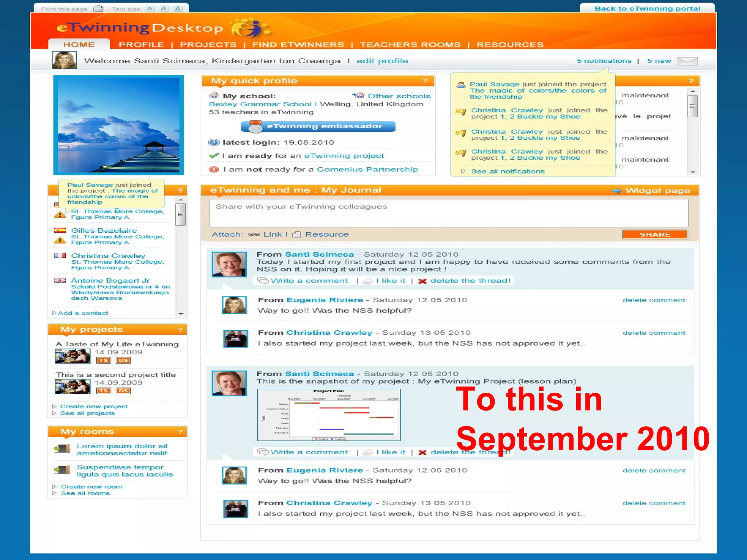This screenshot has width=747, height=560.
Task: Click the edit profile link
Action: click(x=382, y=61)
